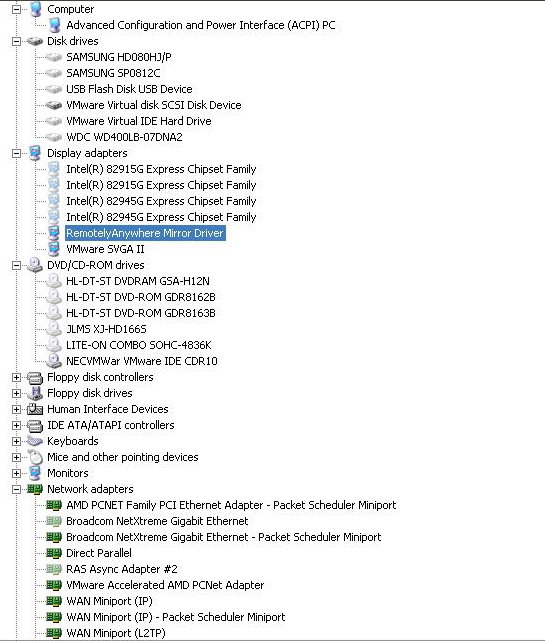Image resolution: width=545 pixels, height=641 pixels.
Task: Click the Mice and other pointing devices label
Action: tap(123, 457)
